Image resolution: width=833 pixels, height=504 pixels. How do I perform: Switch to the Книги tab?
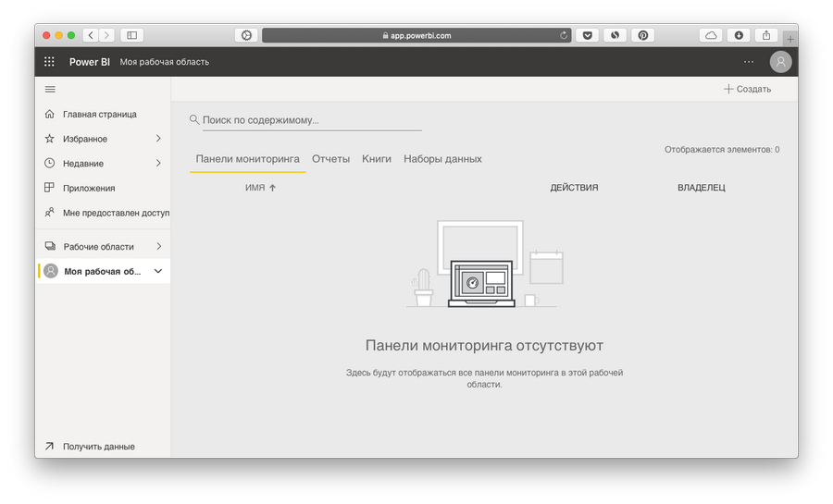(376, 159)
